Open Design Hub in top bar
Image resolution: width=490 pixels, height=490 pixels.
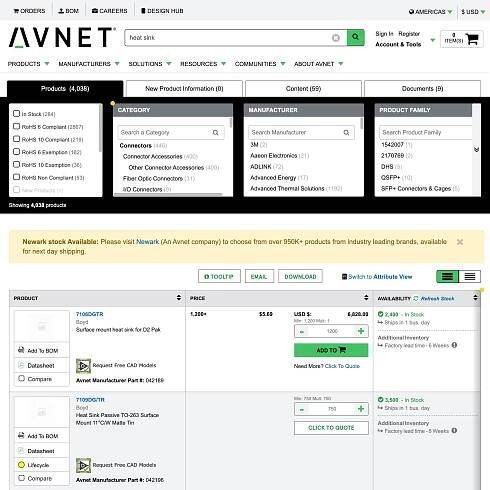click(x=162, y=11)
